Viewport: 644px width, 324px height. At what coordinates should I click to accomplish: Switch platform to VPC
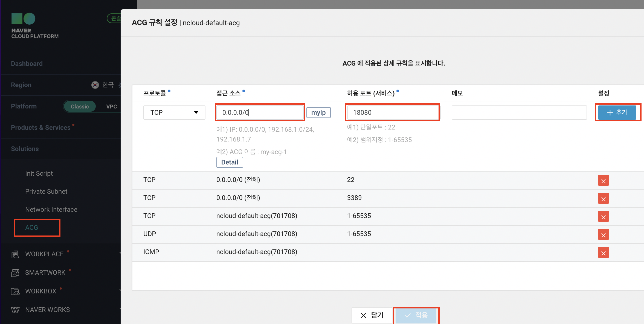tap(111, 107)
